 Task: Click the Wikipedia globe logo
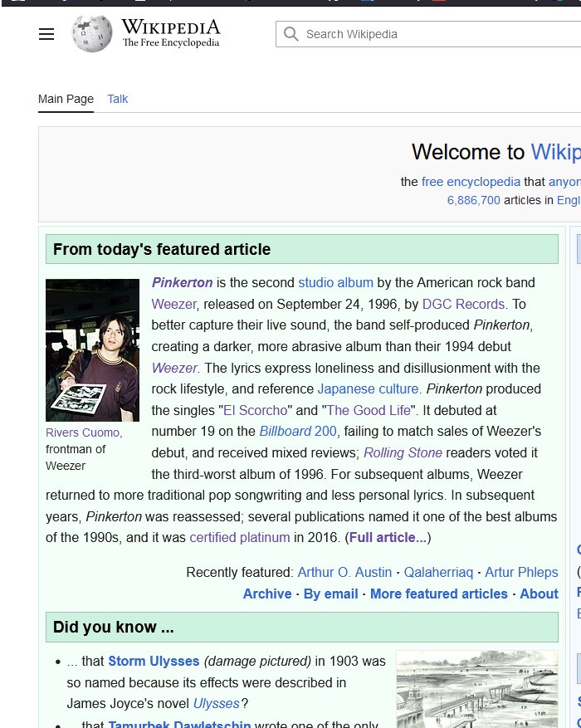91,33
